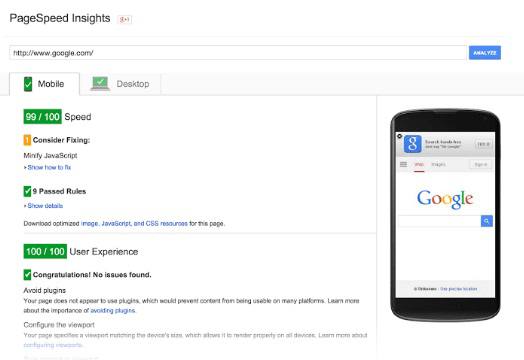Click the green 99 / 100 Speed score
Viewport: 524px width, 360px height.
point(42,117)
